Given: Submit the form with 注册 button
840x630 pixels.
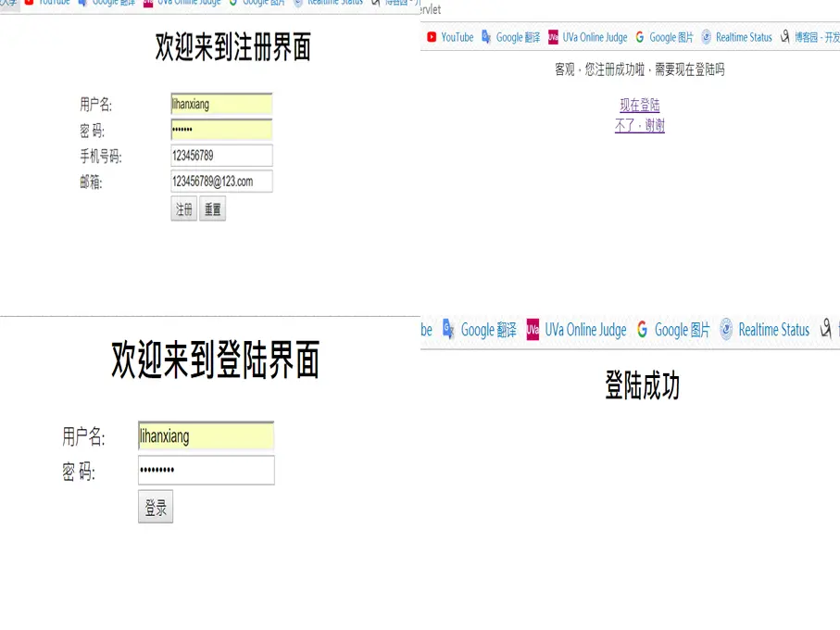Looking at the screenshot, I should 183,209.
